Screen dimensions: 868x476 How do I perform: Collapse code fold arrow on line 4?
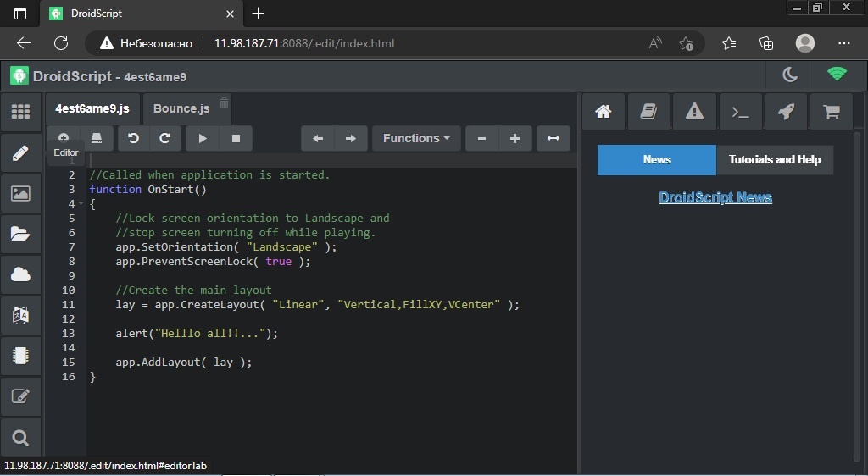[x=81, y=204]
